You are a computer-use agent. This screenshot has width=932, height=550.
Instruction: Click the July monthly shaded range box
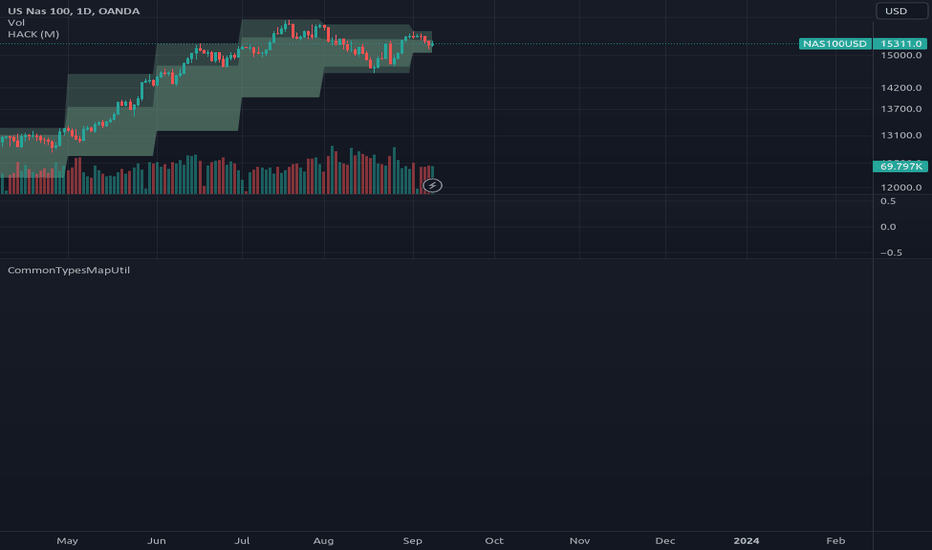(x=282, y=58)
